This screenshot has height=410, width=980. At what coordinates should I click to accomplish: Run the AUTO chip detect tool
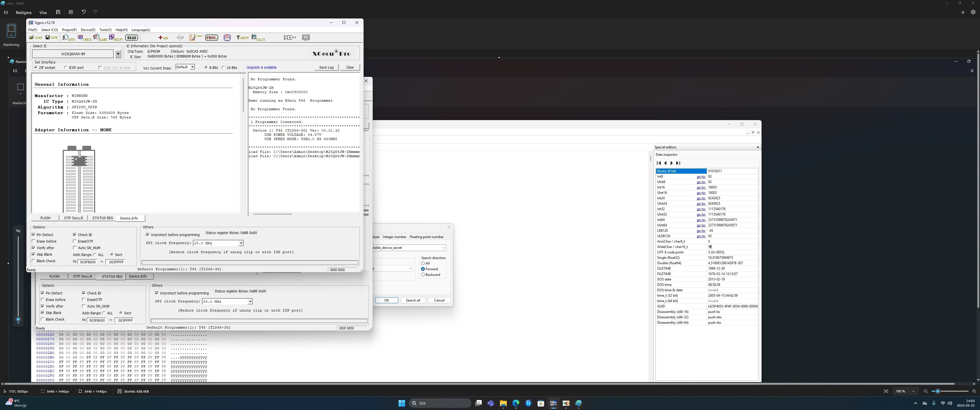(x=68, y=37)
